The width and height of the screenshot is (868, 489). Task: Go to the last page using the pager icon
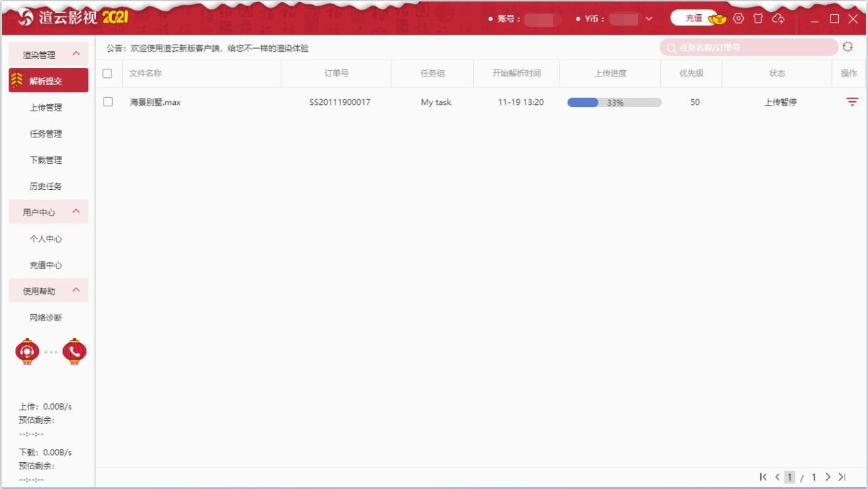(842, 477)
